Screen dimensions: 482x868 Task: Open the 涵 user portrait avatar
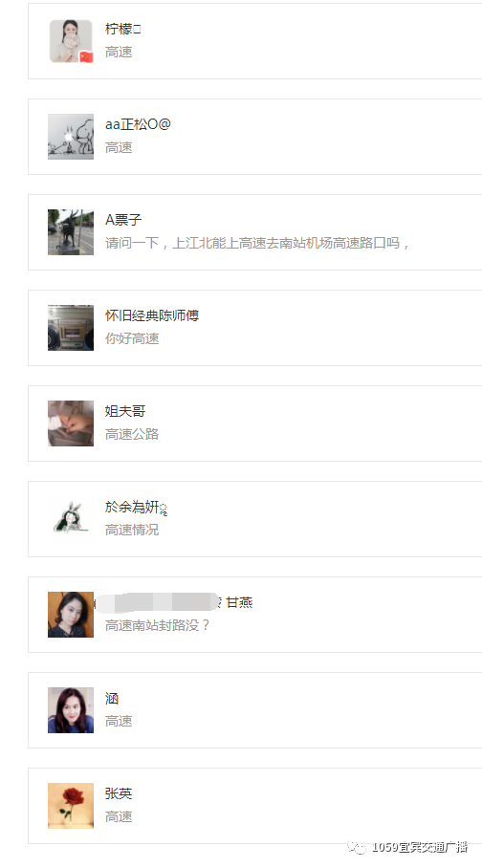71,710
